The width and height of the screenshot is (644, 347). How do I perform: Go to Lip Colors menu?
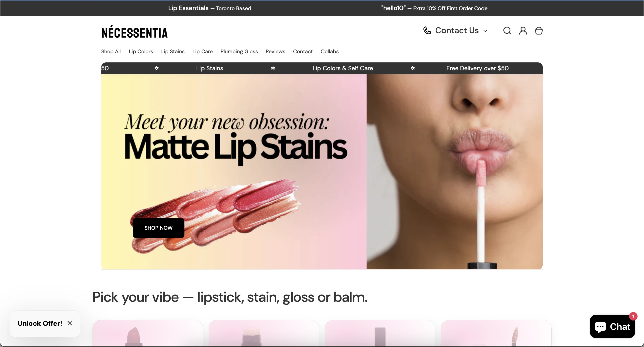point(141,51)
